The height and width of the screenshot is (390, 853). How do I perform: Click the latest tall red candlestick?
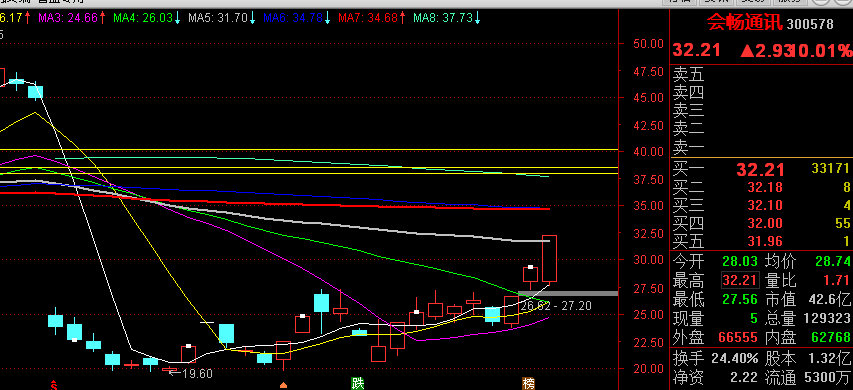click(x=549, y=258)
